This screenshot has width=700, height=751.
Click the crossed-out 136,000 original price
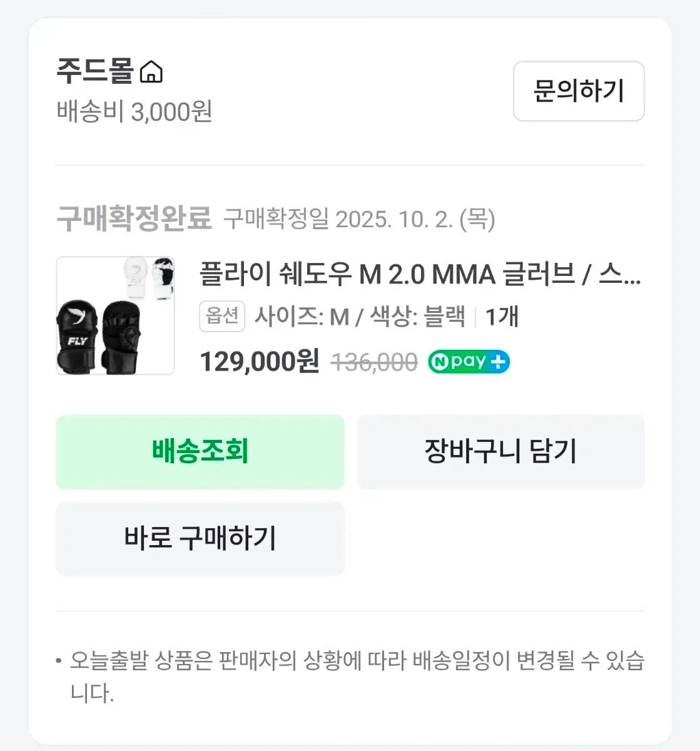pyautogui.click(x=374, y=362)
